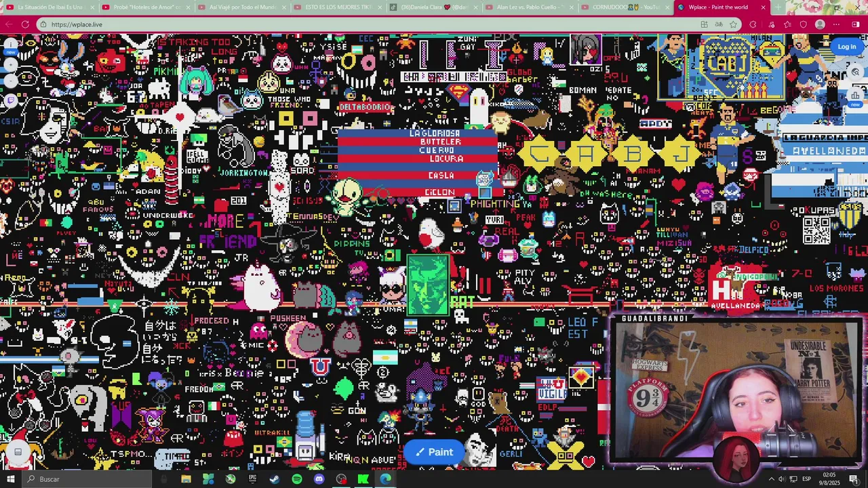Switch ESP keyboard language indicator
Image resolution: width=868 pixels, height=488 pixels.
[807, 479]
